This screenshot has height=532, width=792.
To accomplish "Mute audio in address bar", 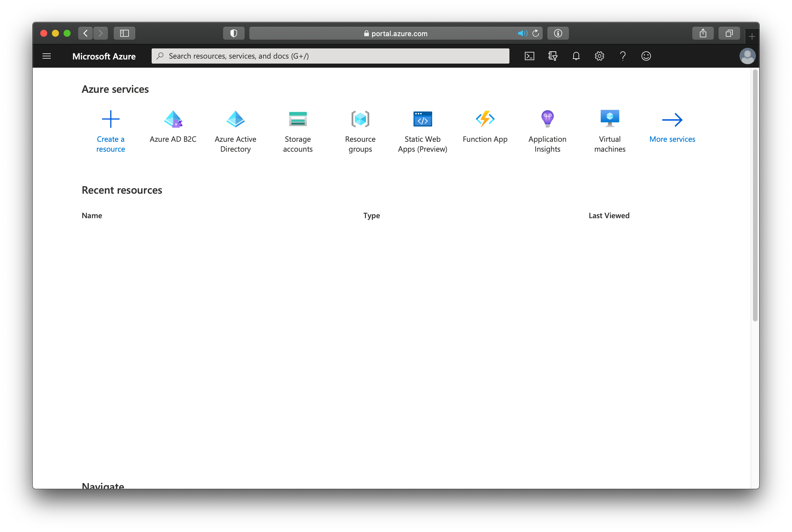I will 522,33.
